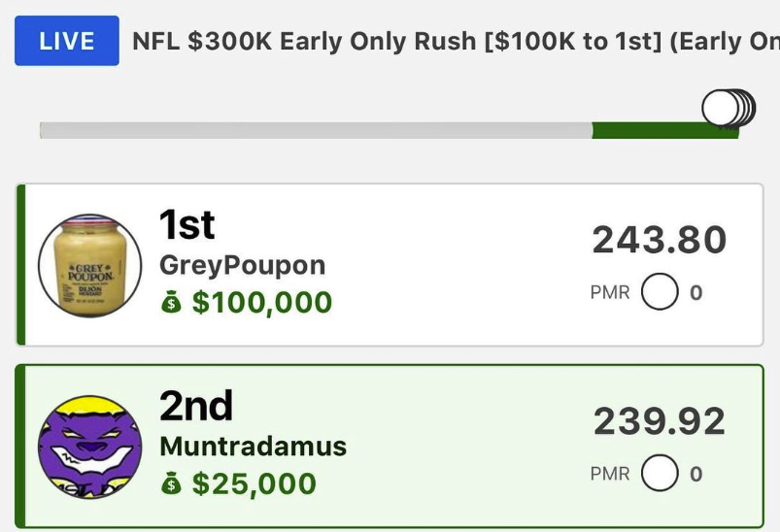
Task: Open GreyPoupon's mustard jar avatar
Action: coord(90,265)
